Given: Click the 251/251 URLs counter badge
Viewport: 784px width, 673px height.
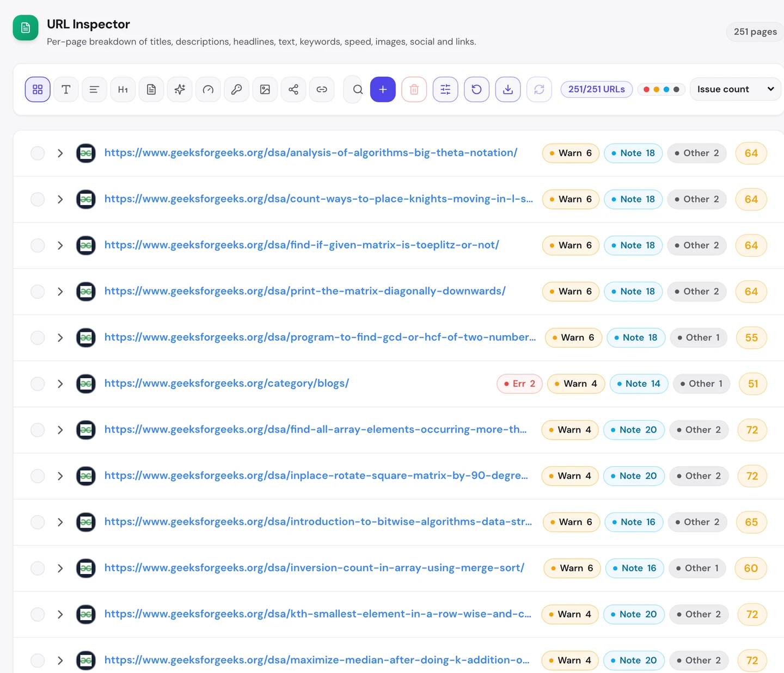Looking at the screenshot, I should tap(597, 89).
